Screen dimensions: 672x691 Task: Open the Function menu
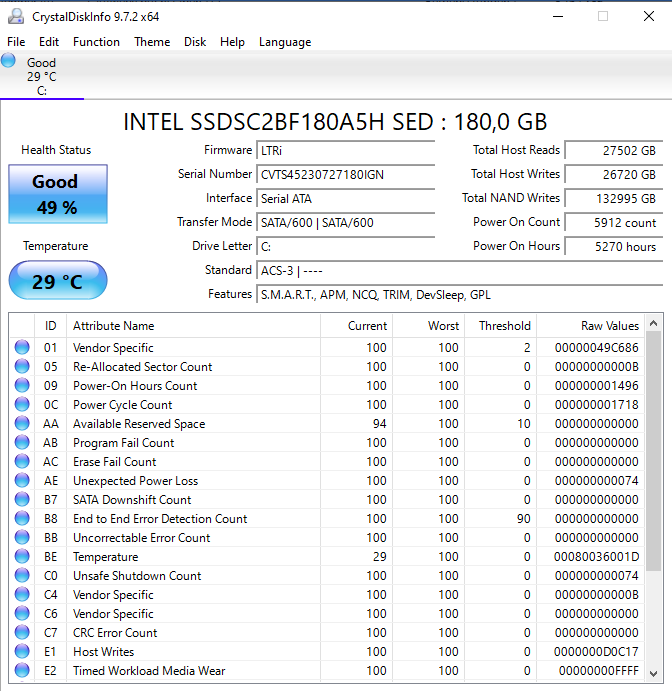coord(97,42)
